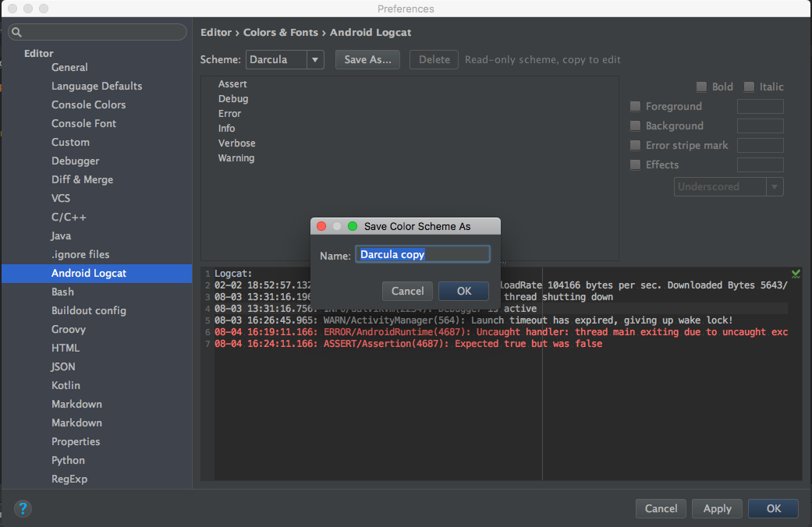Viewport: 812px width, 527px height.
Task: Cancel the Save Color Scheme As dialog
Action: coord(407,291)
